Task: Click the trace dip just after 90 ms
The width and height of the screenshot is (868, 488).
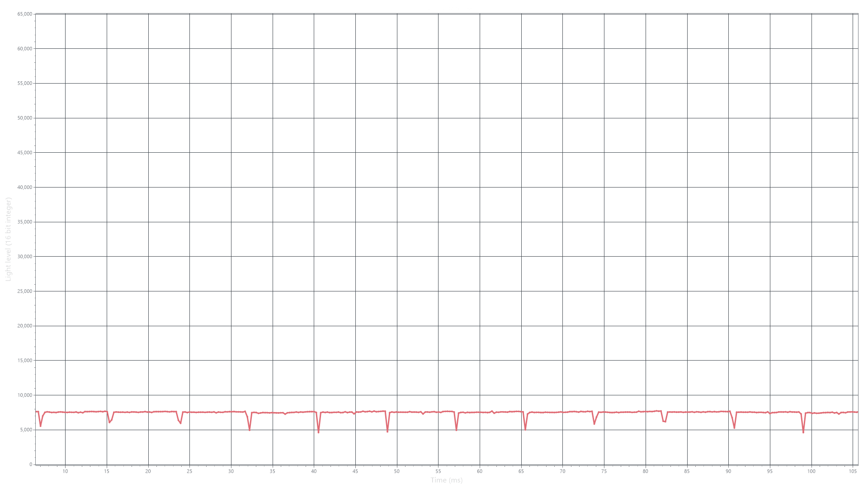Action: point(734,425)
